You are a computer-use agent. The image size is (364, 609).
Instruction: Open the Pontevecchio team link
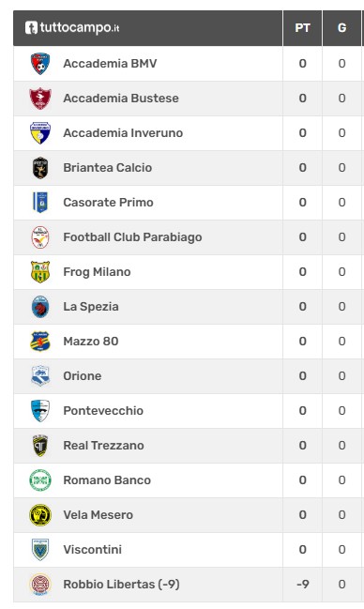coord(103,410)
